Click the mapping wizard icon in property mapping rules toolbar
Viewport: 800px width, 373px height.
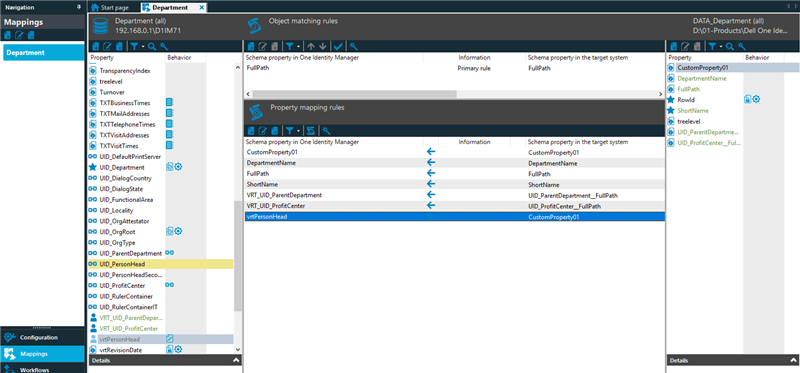pyautogui.click(x=311, y=131)
